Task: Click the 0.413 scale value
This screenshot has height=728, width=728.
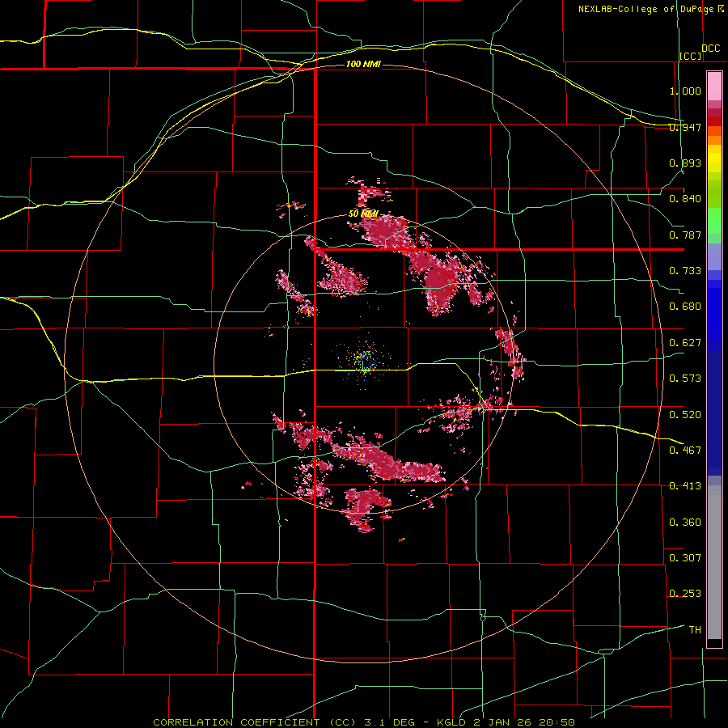Action: tap(685, 486)
